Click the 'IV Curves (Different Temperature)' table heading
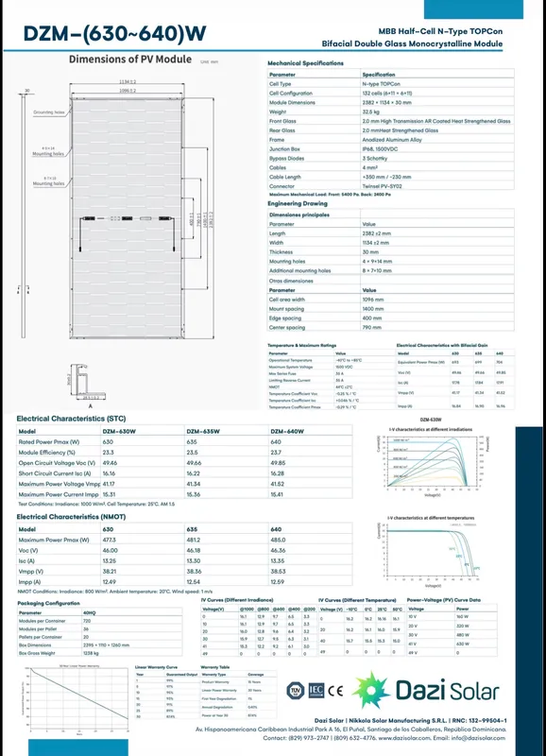This screenshot has width=546, height=756. [x=357, y=600]
